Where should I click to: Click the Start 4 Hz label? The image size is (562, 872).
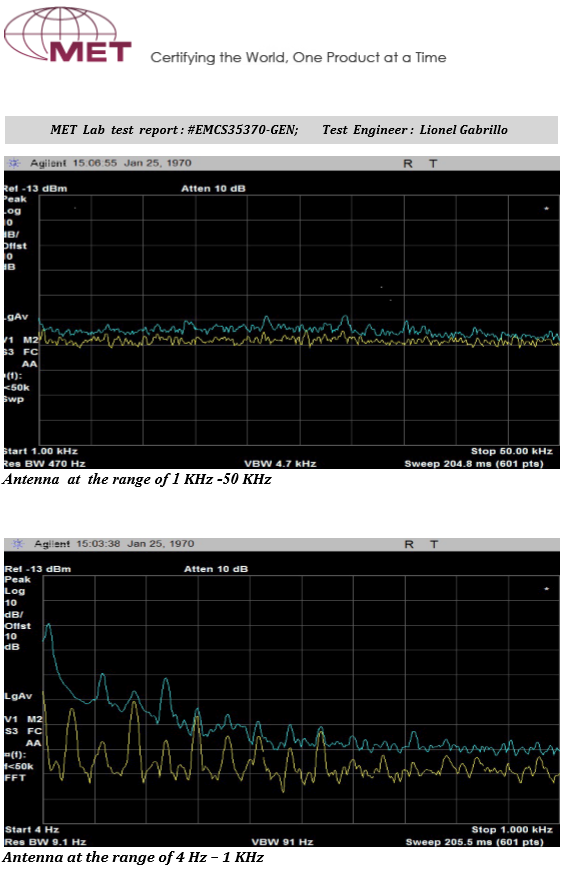pyautogui.click(x=32, y=829)
